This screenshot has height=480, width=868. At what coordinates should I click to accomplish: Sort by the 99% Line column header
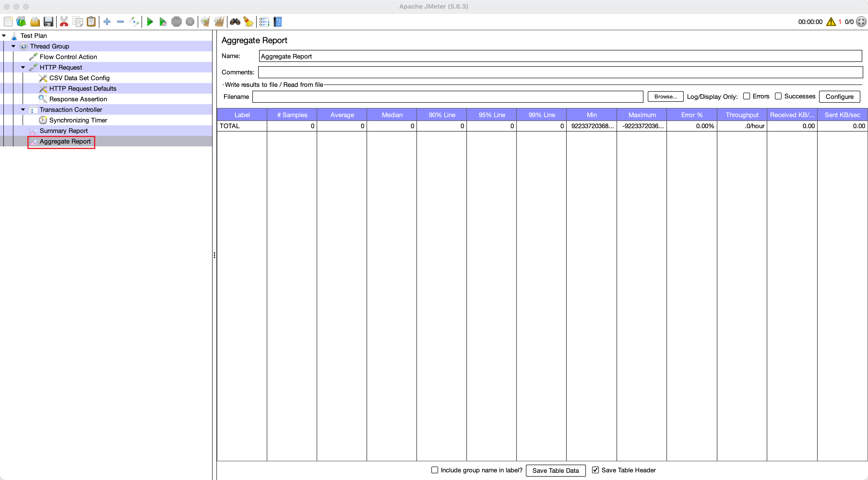pos(541,115)
